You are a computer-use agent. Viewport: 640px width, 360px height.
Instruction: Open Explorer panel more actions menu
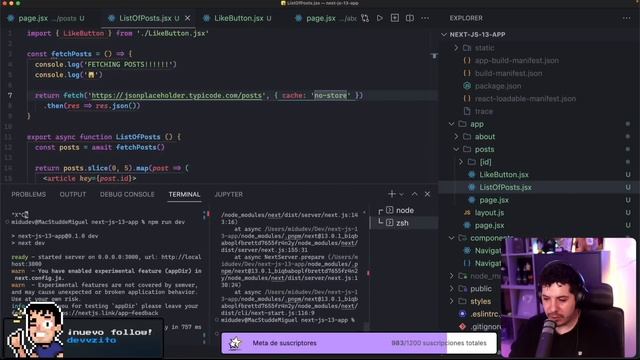[627, 18]
